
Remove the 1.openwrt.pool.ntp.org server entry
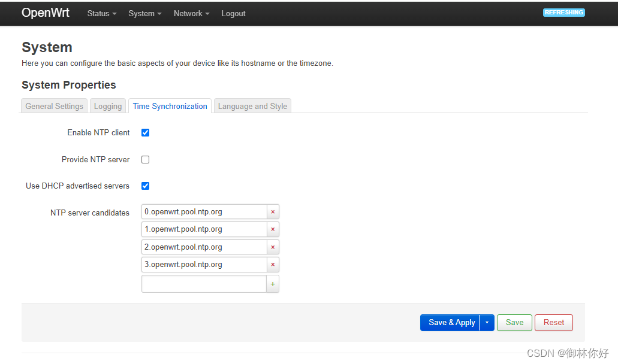click(273, 229)
